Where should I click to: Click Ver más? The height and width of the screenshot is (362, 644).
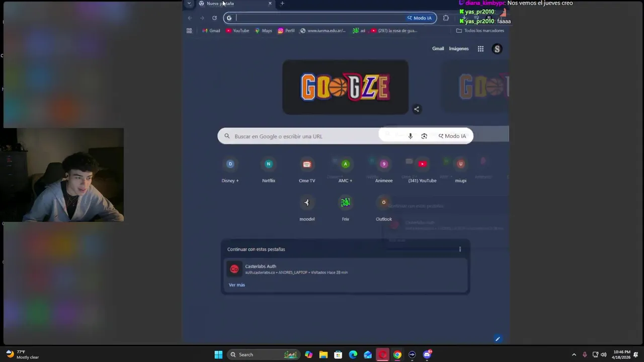point(237,285)
